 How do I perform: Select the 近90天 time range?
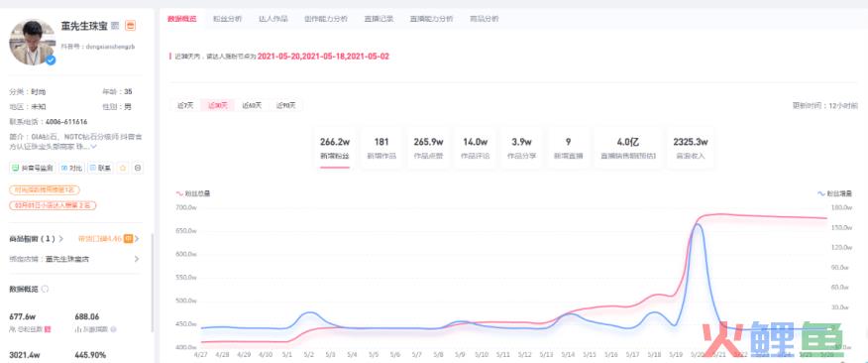[285, 105]
